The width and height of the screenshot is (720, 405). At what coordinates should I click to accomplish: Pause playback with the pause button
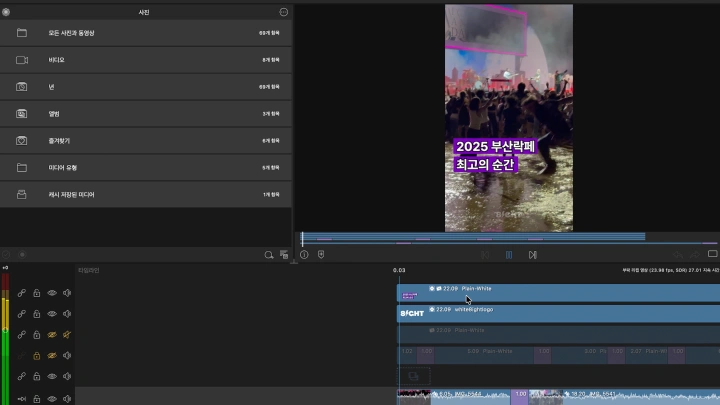(x=508, y=255)
